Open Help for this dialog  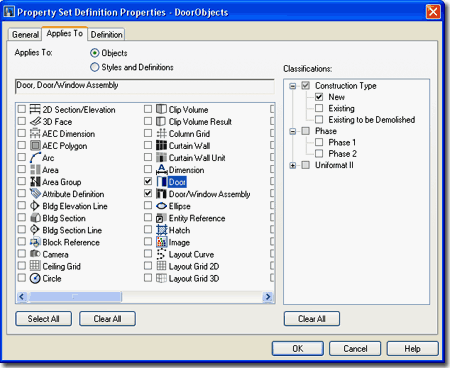412,349
